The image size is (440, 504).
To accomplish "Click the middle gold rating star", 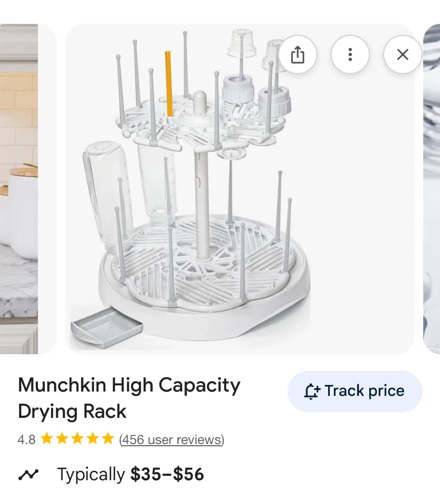I will tap(77, 439).
